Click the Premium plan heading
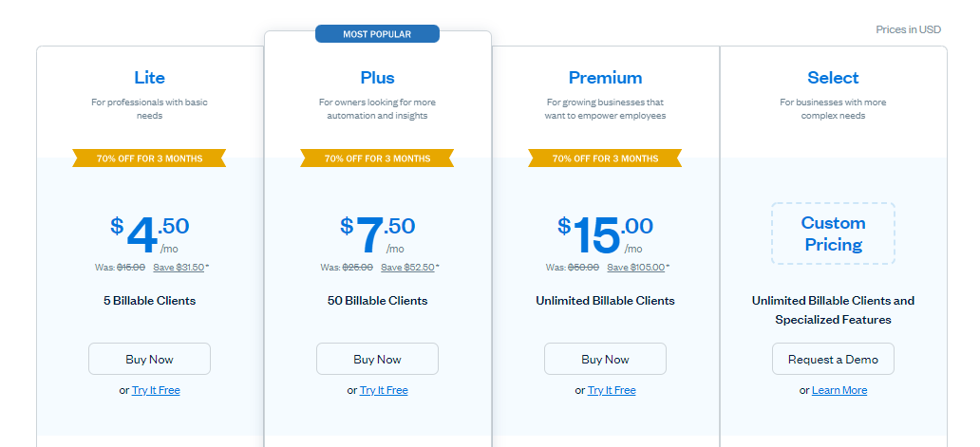Screen dimensions: 980x447 [x=605, y=78]
